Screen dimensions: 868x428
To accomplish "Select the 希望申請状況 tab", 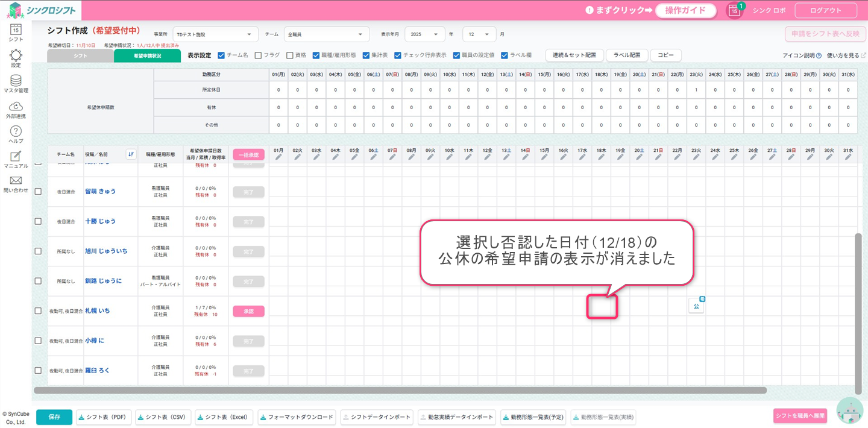I will click(x=147, y=55).
